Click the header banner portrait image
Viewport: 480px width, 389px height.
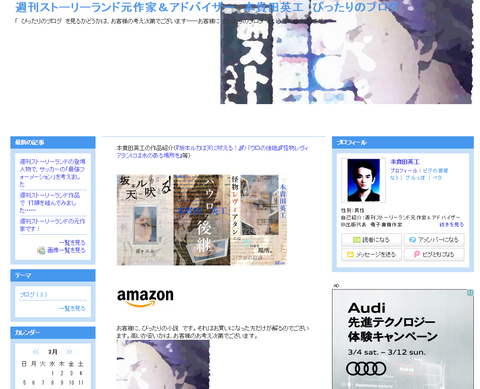coord(347,53)
